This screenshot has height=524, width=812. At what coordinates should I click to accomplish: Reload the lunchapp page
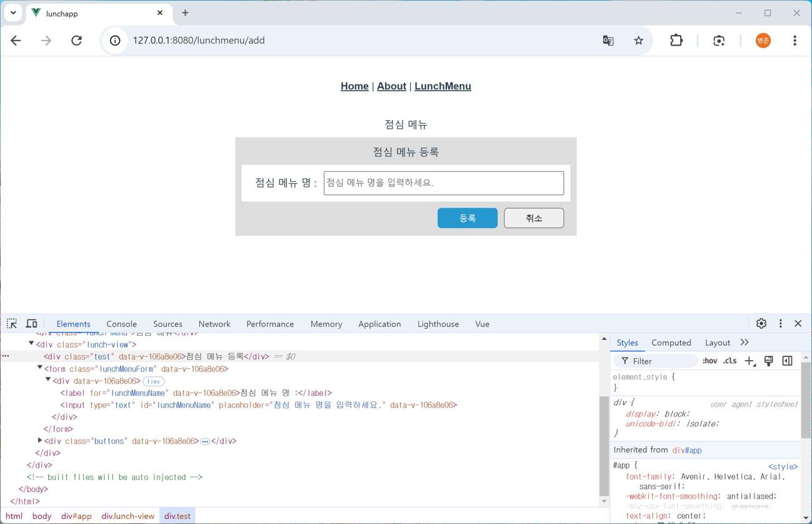tap(76, 41)
